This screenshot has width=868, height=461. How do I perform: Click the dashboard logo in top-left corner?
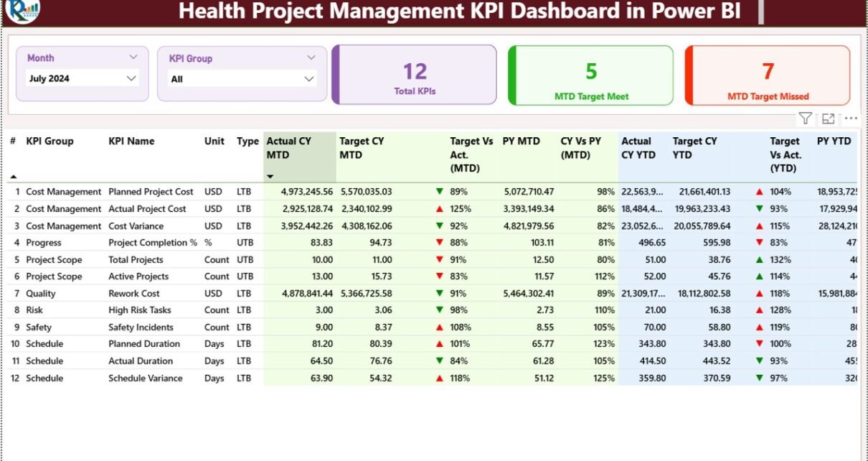(x=22, y=10)
